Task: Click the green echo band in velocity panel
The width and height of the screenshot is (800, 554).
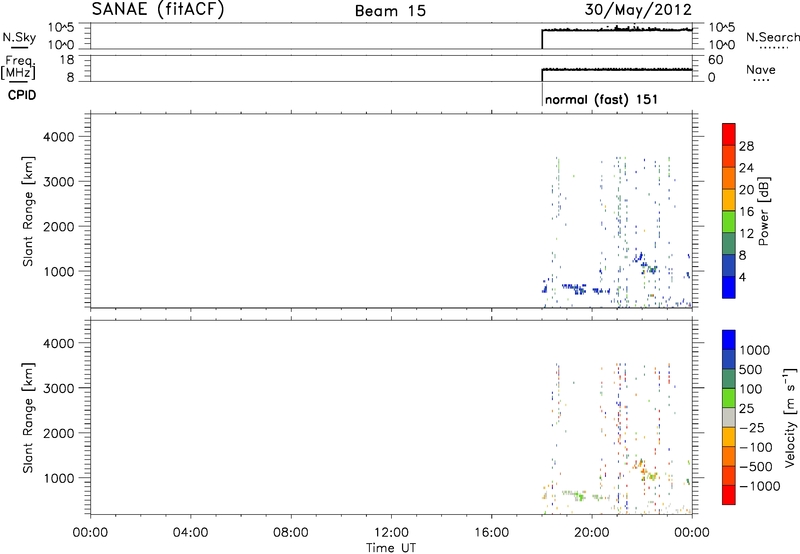Action: tap(574, 494)
